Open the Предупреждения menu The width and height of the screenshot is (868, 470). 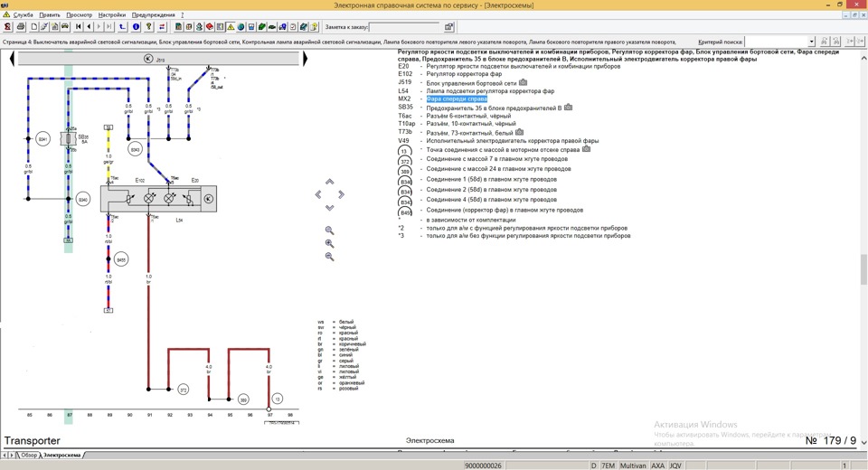154,15
